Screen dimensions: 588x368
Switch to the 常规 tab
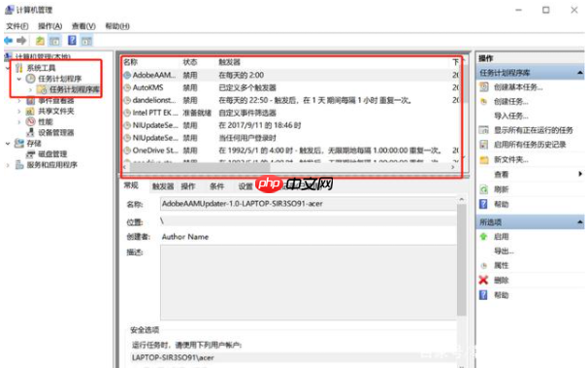click(131, 185)
